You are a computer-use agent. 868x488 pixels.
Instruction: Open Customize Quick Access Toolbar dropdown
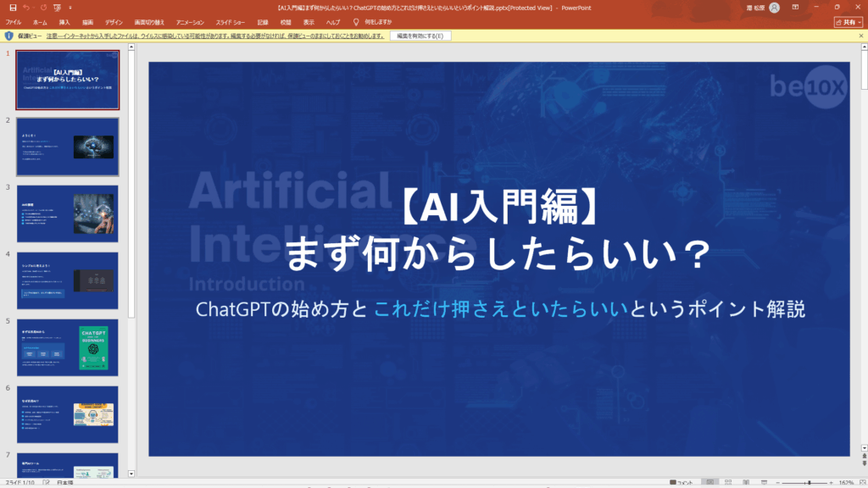tap(70, 8)
